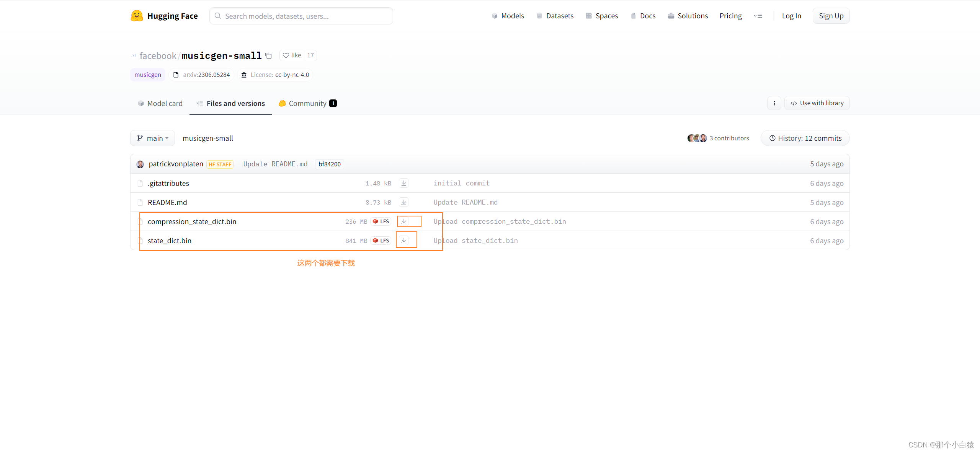Viewport: 980px width, 452px height.
Task: Like the musicgen-small model
Action: 292,55
